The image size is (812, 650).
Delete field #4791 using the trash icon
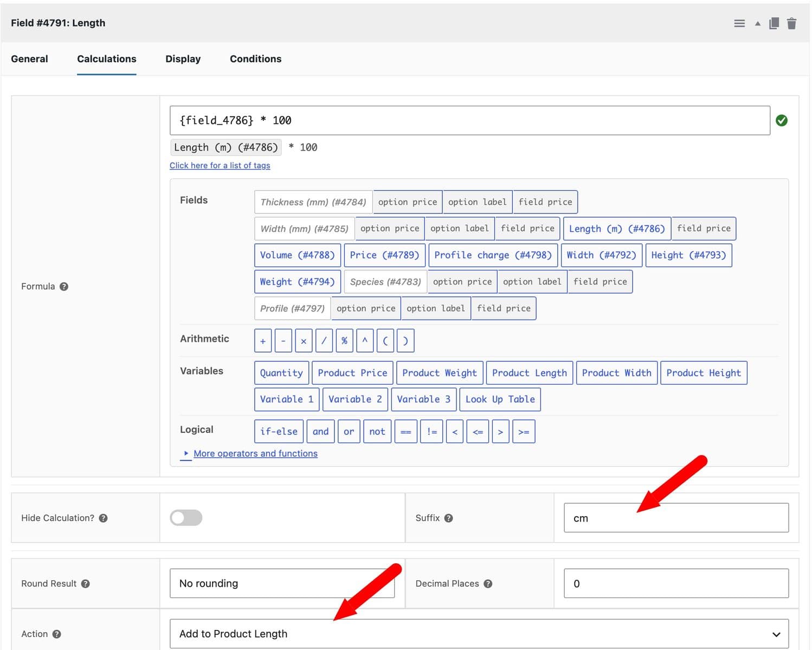[791, 23]
